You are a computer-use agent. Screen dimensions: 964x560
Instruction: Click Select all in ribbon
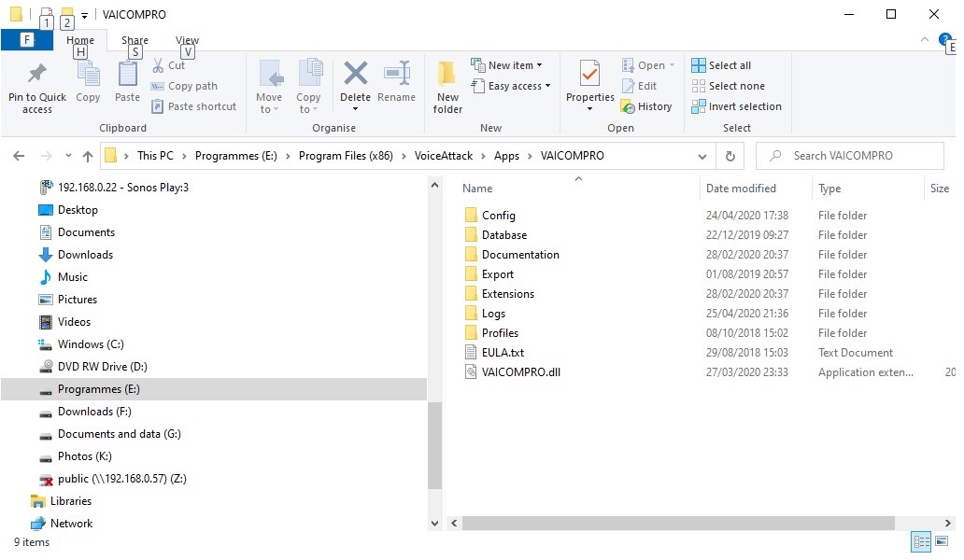(x=721, y=65)
